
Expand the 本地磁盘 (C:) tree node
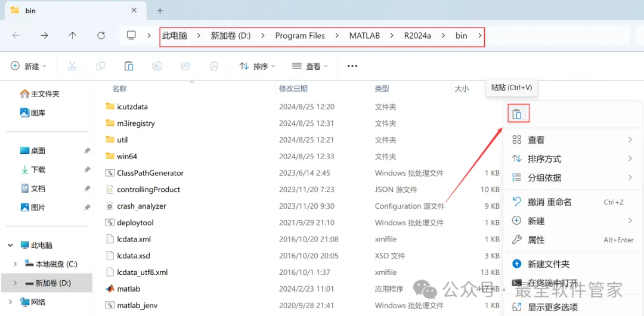click(16, 264)
